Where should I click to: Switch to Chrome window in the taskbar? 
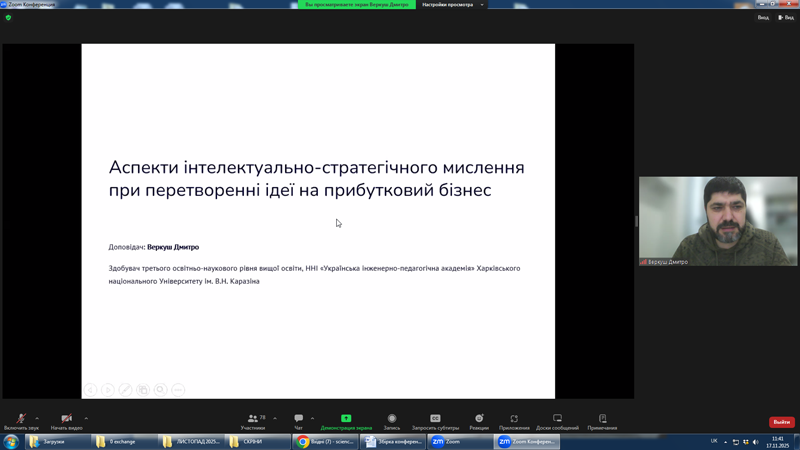(x=325, y=441)
